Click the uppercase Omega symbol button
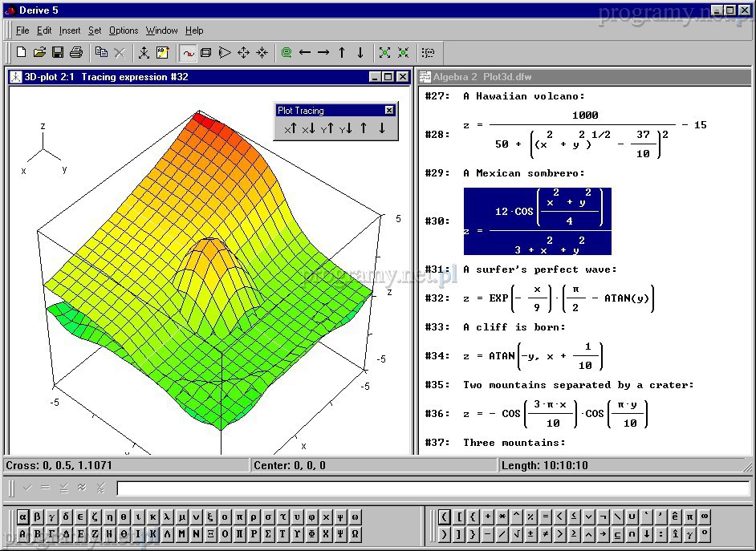The height and width of the screenshot is (551, 756). [355, 534]
